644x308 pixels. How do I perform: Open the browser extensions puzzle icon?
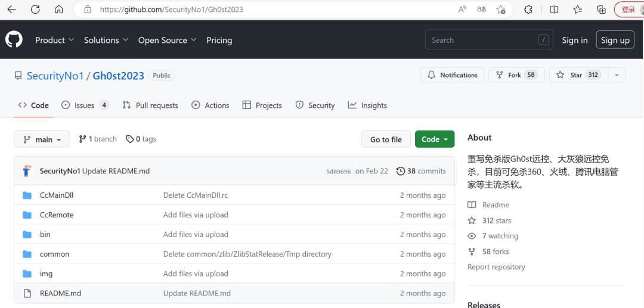click(x=528, y=10)
